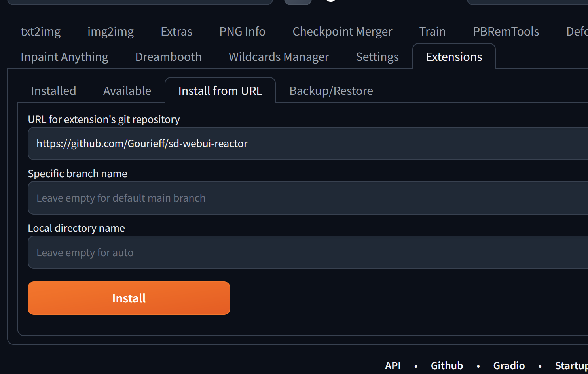This screenshot has width=588, height=374.
Task: Open the img2img tab
Action: coord(111,32)
